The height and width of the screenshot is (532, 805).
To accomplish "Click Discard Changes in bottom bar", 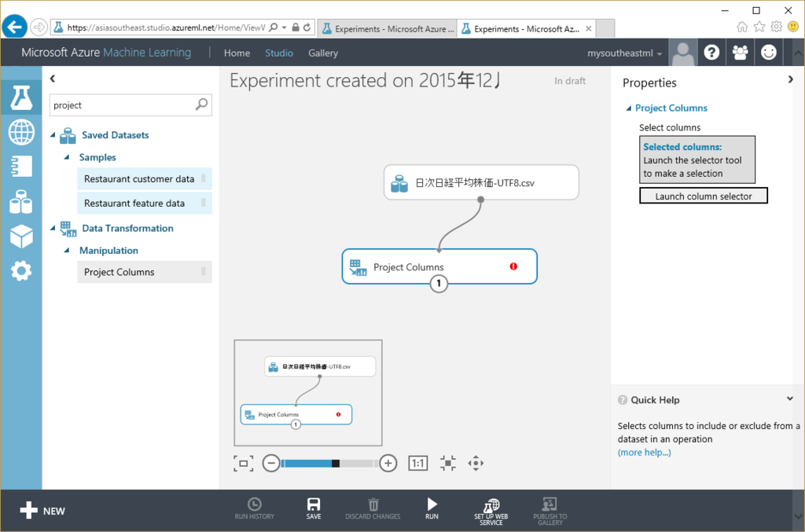I will click(373, 508).
